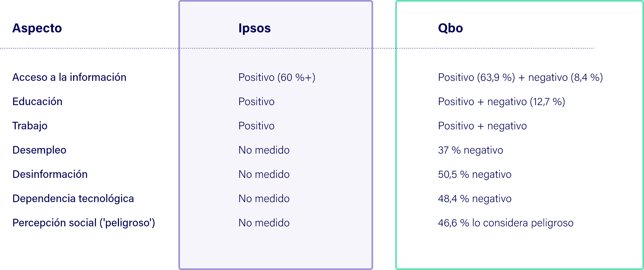Click the Ipsos "Positivo (60 %+)" cell

(277, 77)
